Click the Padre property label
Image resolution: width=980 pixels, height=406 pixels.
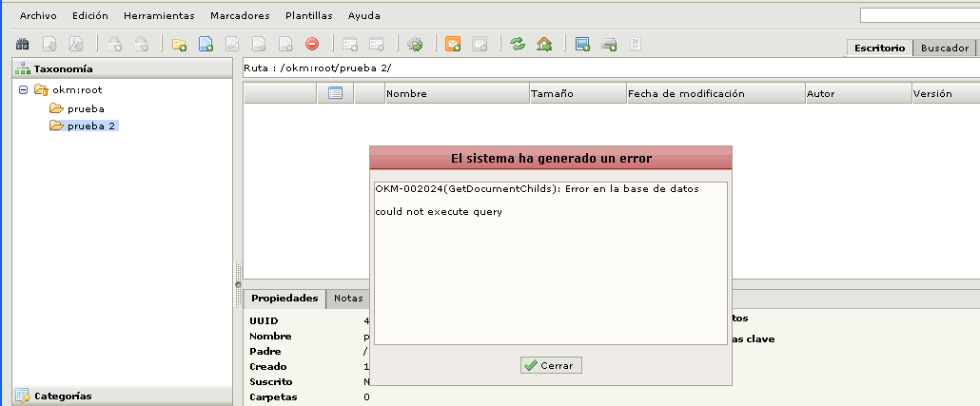[x=265, y=352]
